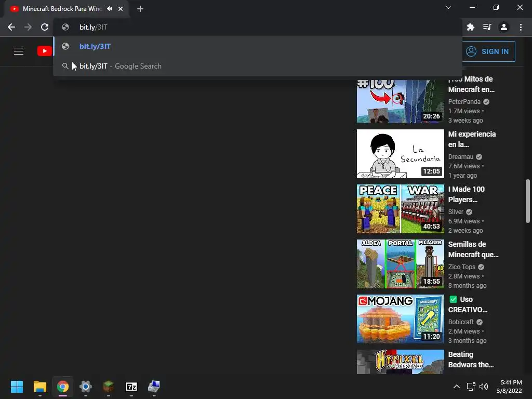Image resolution: width=532 pixels, height=399 pixels.
Task: Select bit.ly/3IT Google Search suggestion
Action: 258,66
